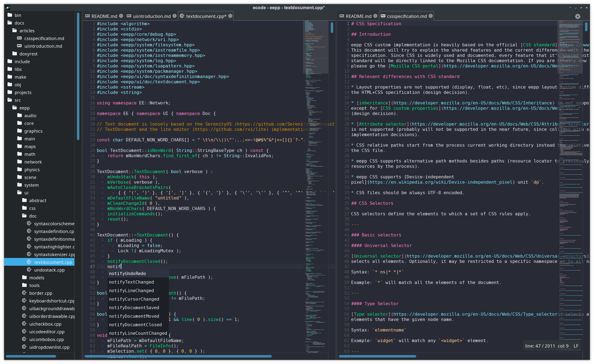The image size is (594, 364).
Task: Click the ecode logo in the title bar
Action: 8,8
